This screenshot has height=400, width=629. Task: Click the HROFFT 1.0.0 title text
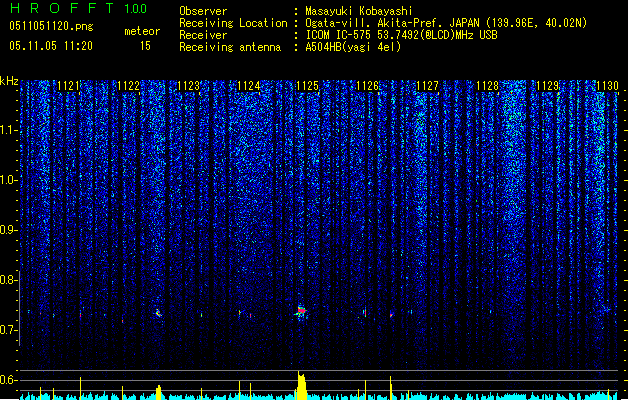79,8
